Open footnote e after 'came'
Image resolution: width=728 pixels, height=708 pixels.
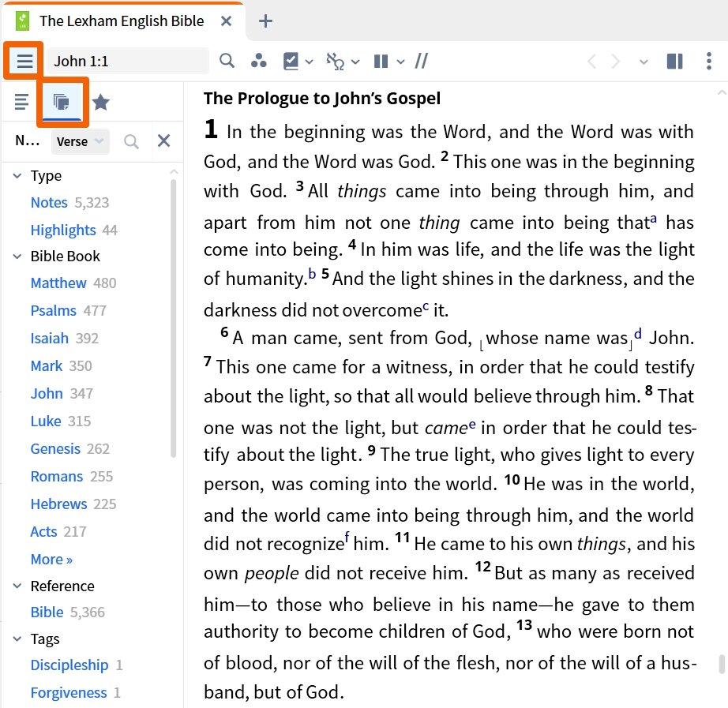point(472,424)
